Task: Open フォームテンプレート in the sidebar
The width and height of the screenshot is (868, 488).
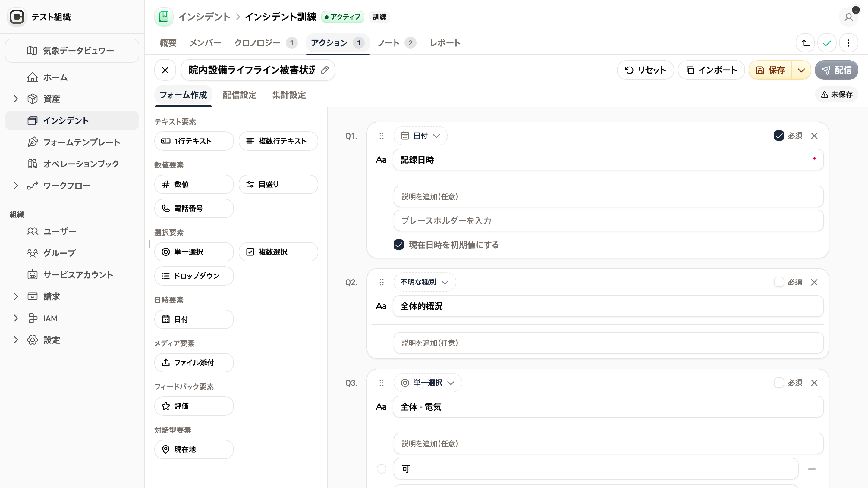Action: [72, 142]
